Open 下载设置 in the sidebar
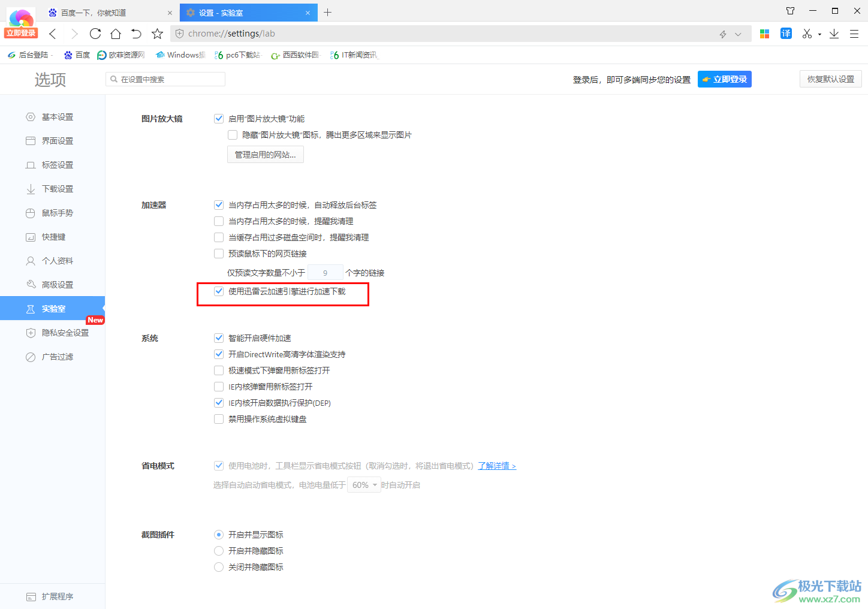The height and width of the screenshot is (609, 868). click(x=53, y=189)
